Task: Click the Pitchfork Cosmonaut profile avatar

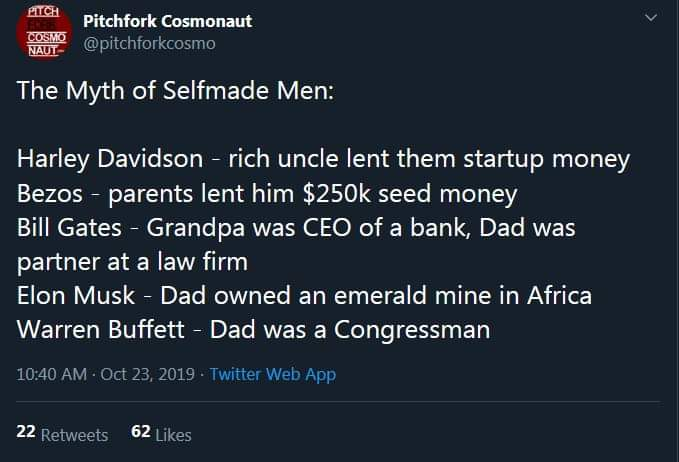Action: [x=40, y=32]
